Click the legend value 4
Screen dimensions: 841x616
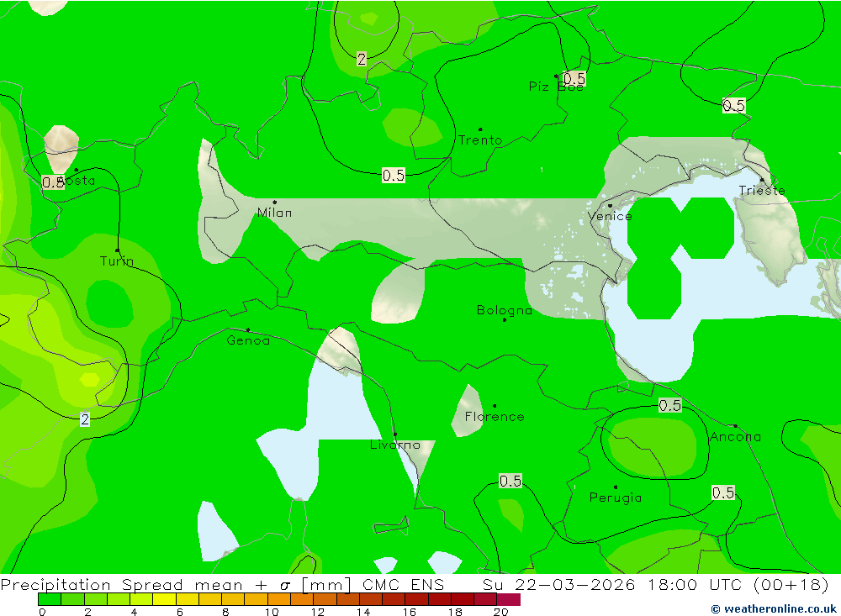coord(134,612)
